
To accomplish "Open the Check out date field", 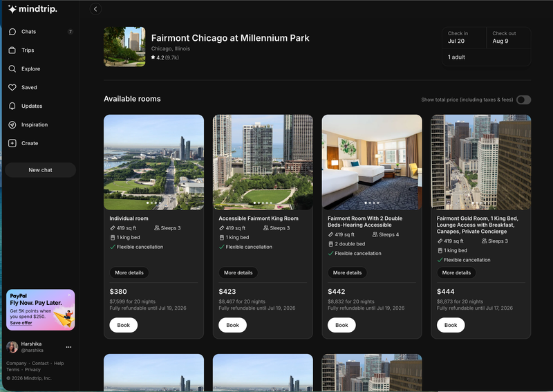I will [509, 37].
